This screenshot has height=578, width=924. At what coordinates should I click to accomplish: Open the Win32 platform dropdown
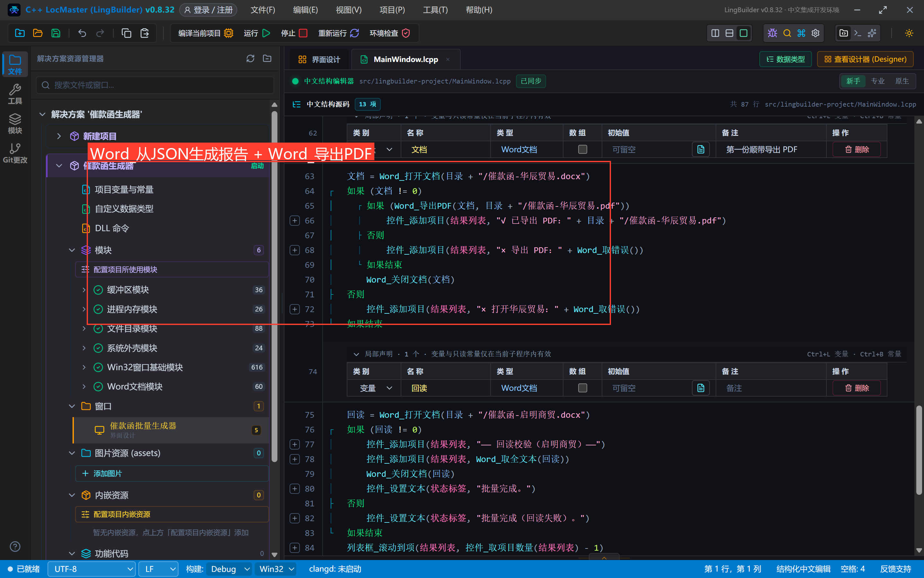[x=276, y=569]
